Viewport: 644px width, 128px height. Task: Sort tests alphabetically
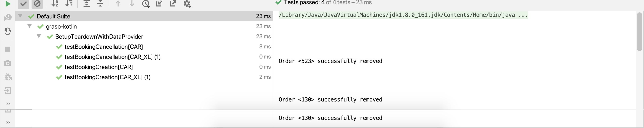[55, 4]
